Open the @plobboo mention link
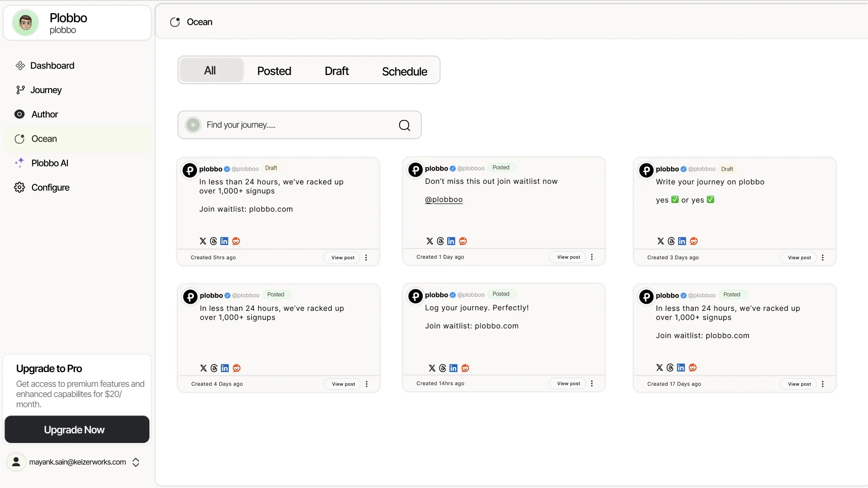 click(x=444, y=199)
